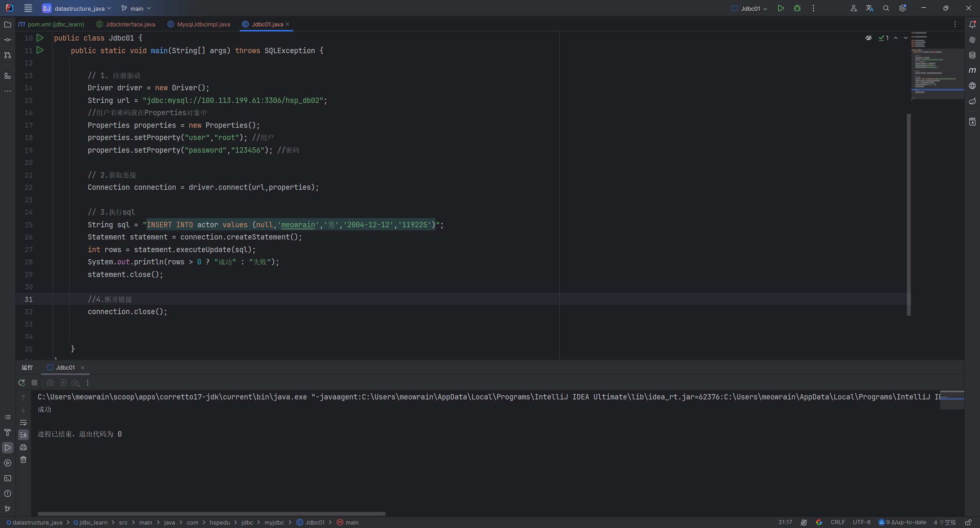
Task: Open the Database tool window icon
Action: [x=972, y=55]
